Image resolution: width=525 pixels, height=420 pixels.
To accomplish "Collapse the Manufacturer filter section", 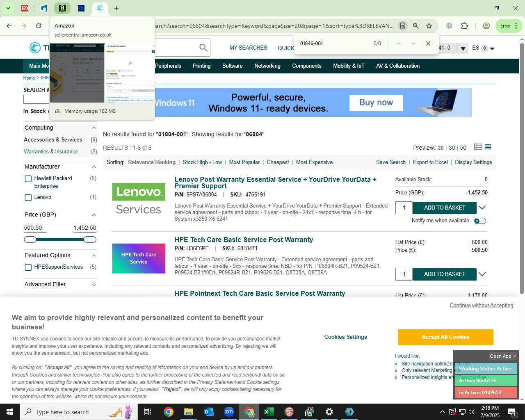I will coord(94,167).
